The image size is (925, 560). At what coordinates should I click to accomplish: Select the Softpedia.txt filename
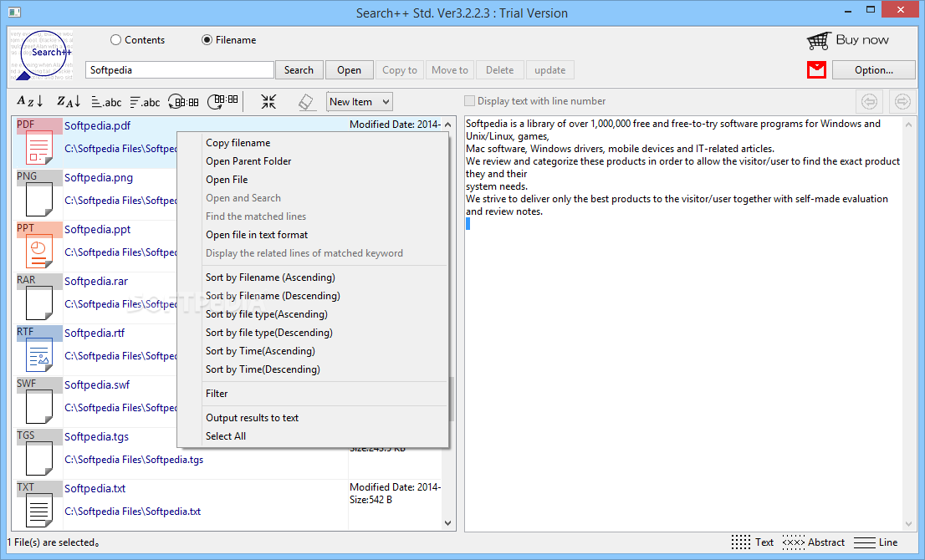click(x=95, y=489)
